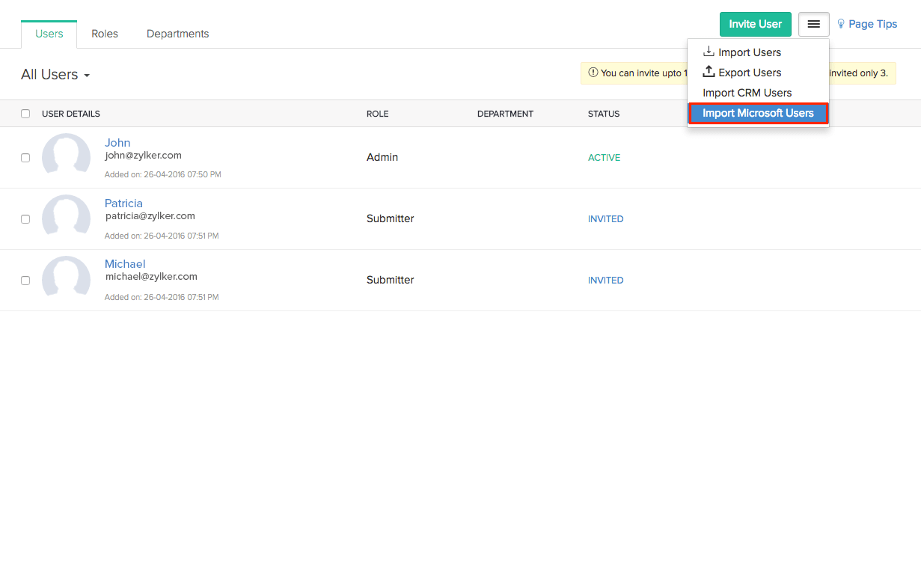Open John's user details via his name link
The height and width of the screenshot is (588, 921).
(x=117, y=142)
